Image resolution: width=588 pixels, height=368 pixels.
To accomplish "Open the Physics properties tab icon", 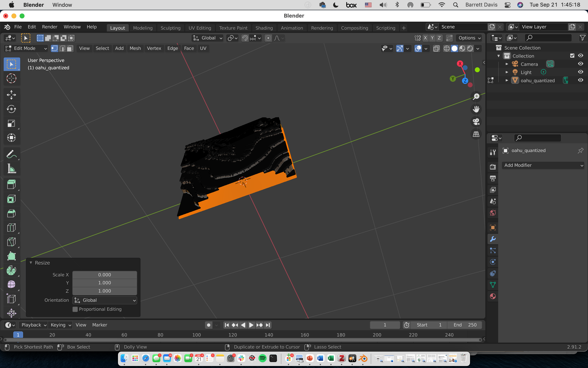I will (493, 262).
